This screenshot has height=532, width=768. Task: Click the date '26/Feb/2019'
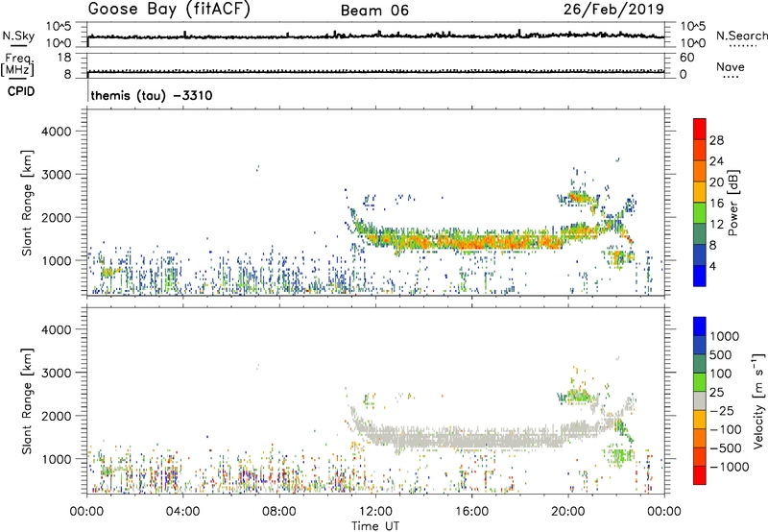click(x=613, y=10)
